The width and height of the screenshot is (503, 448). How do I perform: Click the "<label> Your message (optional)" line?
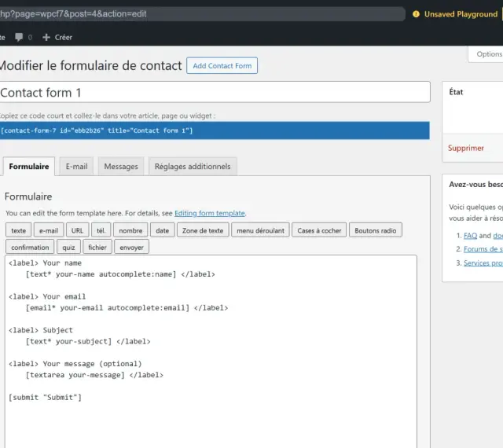[x=75, y=364]
